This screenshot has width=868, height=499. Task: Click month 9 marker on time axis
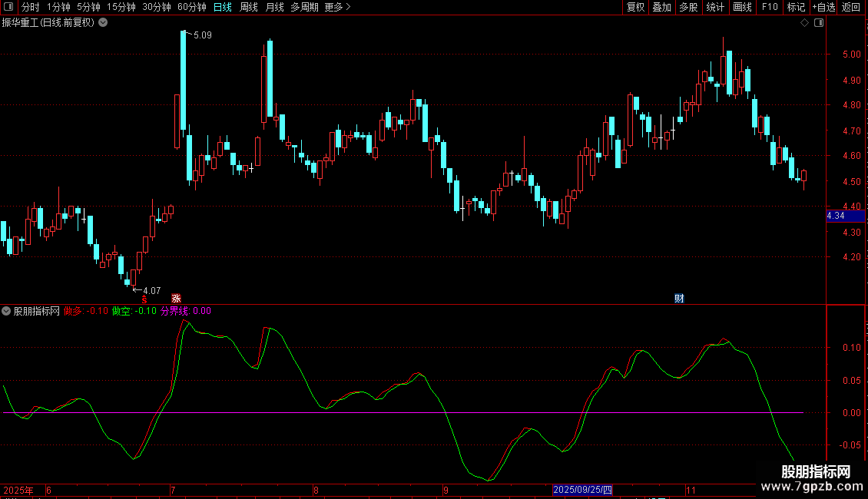pyautogui.click(x=446, y=490)
